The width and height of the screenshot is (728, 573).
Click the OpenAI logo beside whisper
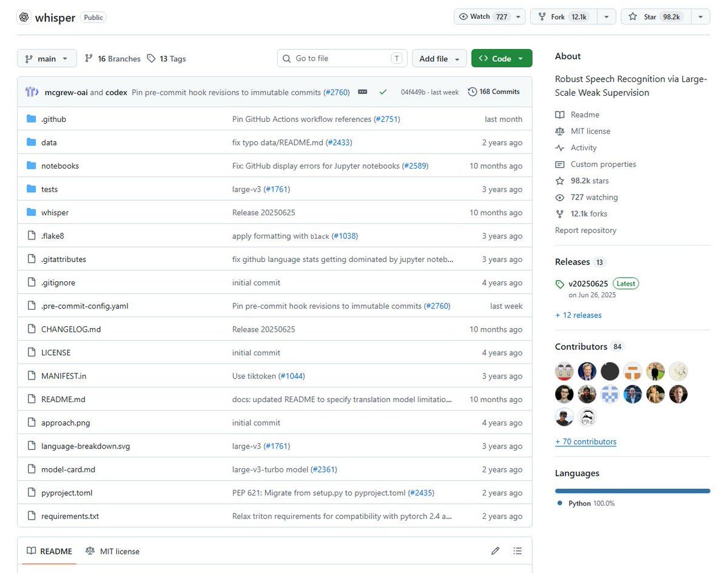[x=24, y=17]
